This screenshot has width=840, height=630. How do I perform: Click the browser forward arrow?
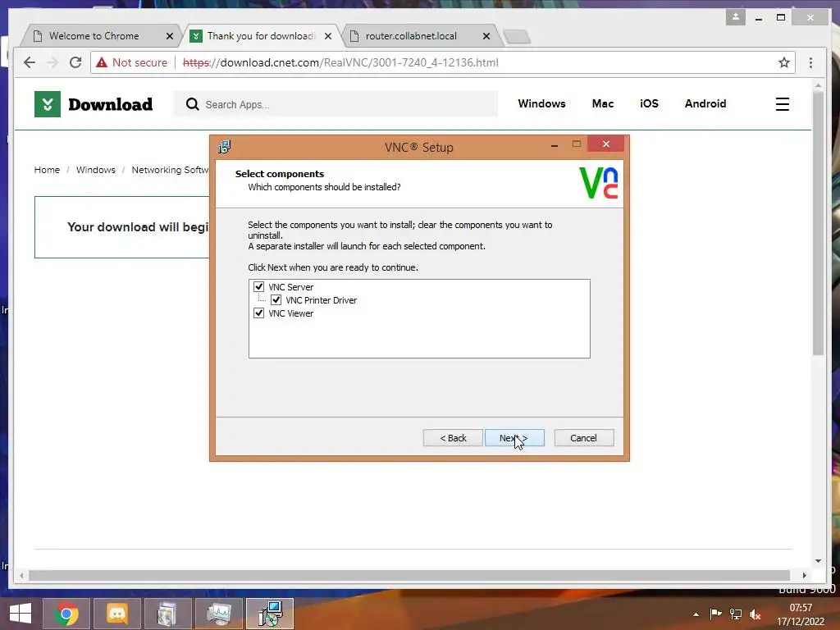point(52,62)
